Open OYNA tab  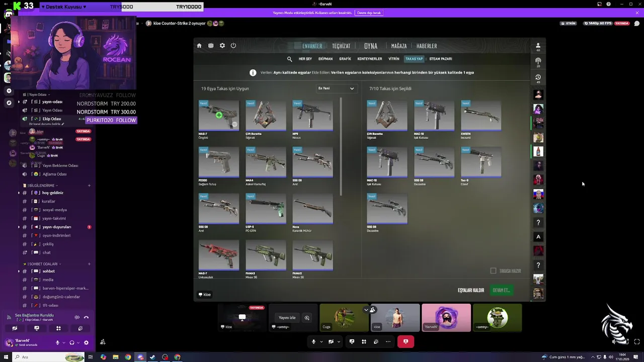(x=371, y=46)
